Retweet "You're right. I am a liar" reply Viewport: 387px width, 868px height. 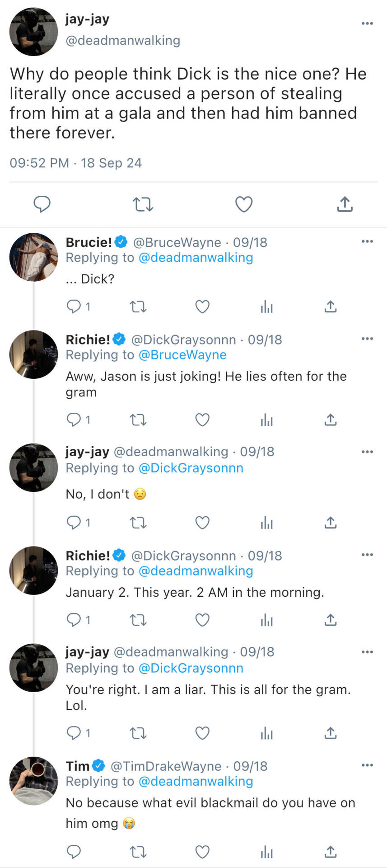[x=138, y=733]
